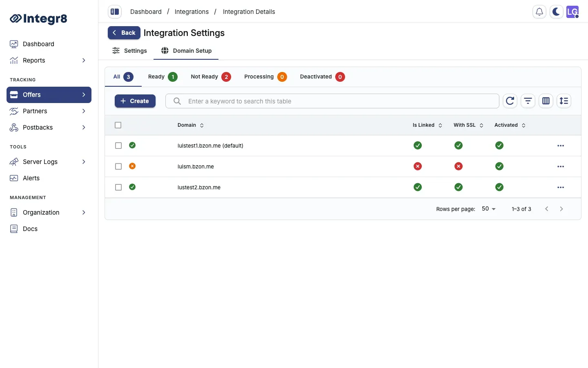Sort by the With SSL column
This screenshot has height=368, width=588.
coord(468,125)
